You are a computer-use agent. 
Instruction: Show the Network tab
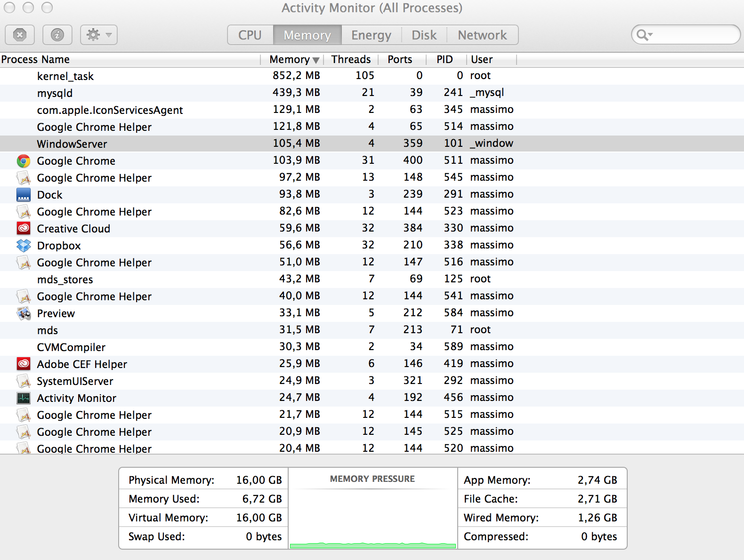(483, 35)
